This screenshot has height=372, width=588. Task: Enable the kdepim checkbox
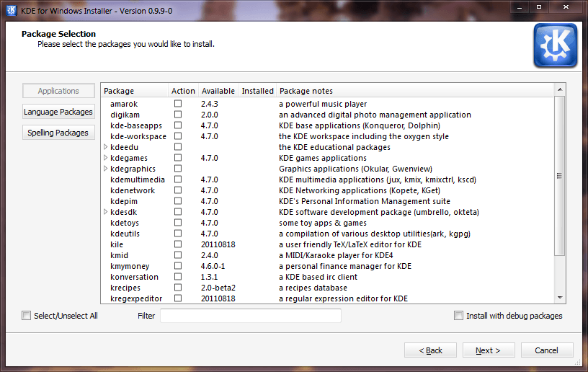[178, 201]
